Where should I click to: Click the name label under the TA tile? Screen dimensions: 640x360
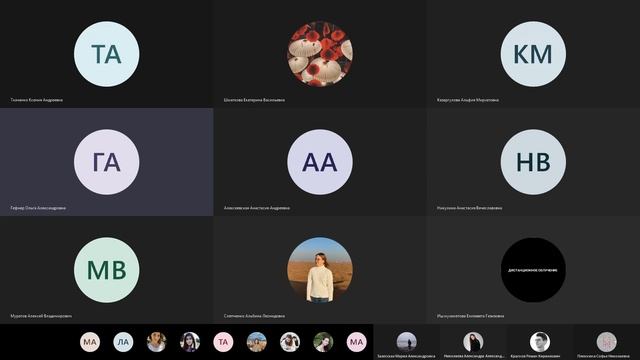37,100
